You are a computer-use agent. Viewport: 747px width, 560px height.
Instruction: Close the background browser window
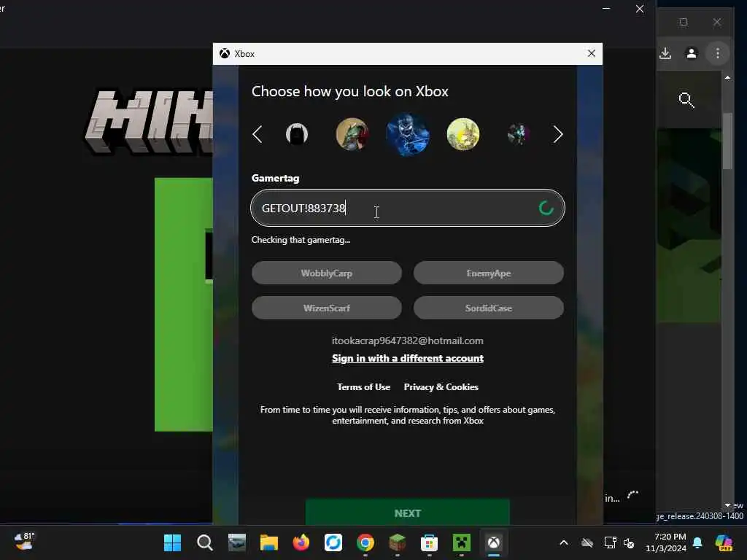[717, 22]
